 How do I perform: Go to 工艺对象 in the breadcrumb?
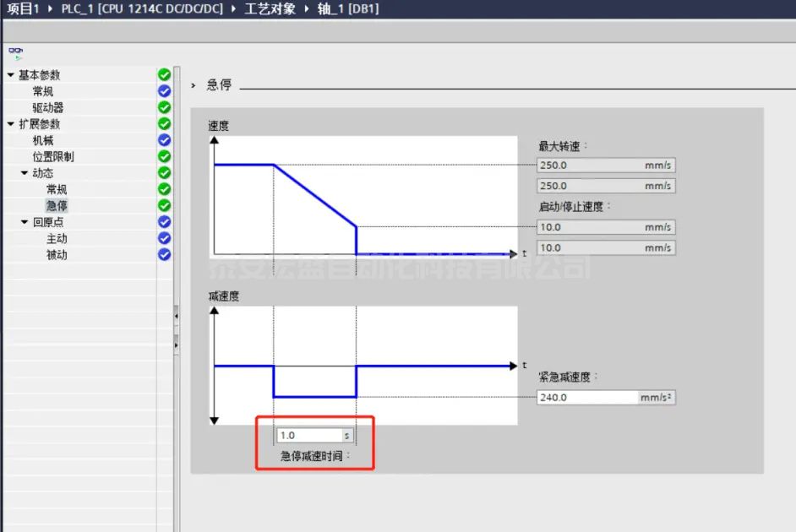tap(269, 8)
